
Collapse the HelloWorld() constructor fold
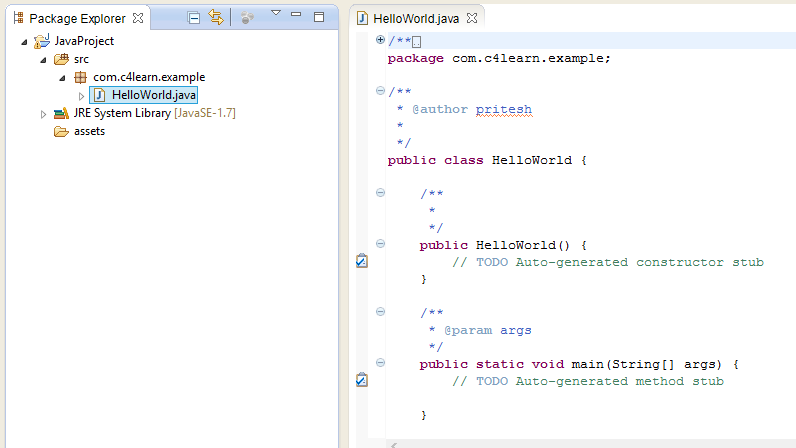coord(380,244)
